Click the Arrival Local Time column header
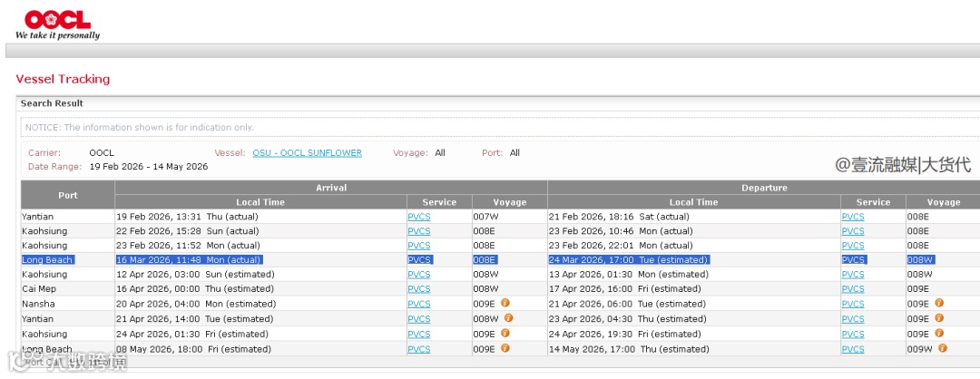The width and height of the screenshot is (980, 379). pos(260,201)
